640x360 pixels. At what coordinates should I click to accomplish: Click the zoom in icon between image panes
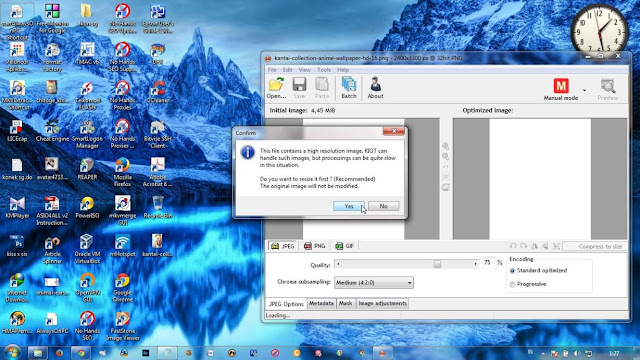[446, 146]
